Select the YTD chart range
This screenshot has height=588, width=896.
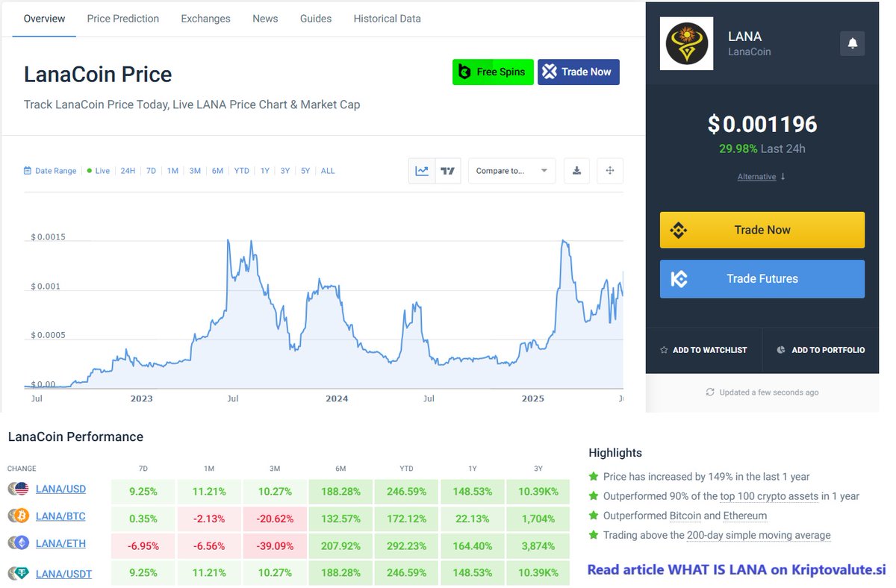tap(241, 171)
